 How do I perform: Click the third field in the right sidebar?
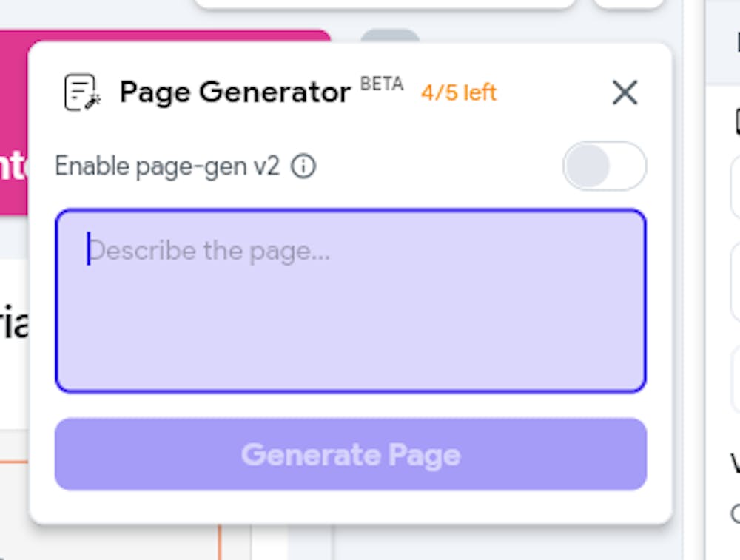[736, 379]
